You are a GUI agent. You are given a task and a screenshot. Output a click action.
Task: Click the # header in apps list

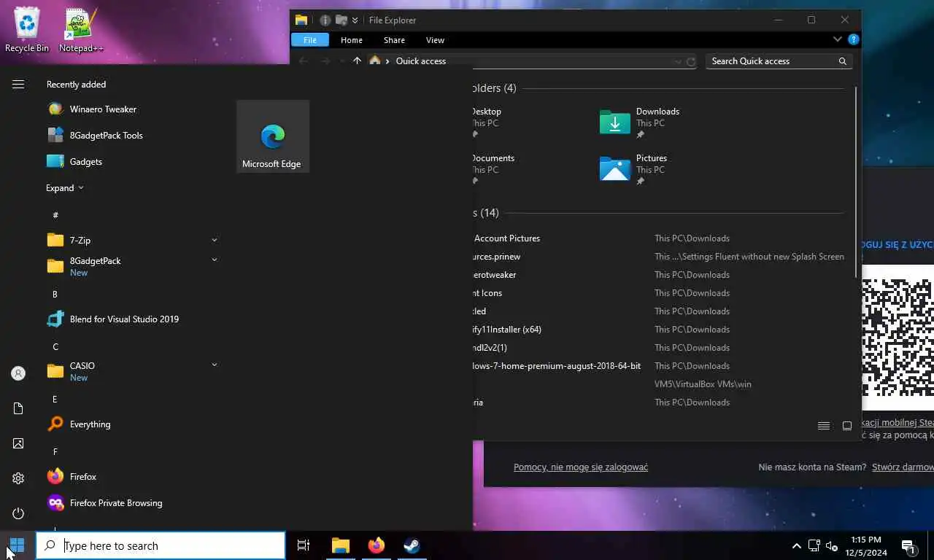pos(55,216)
